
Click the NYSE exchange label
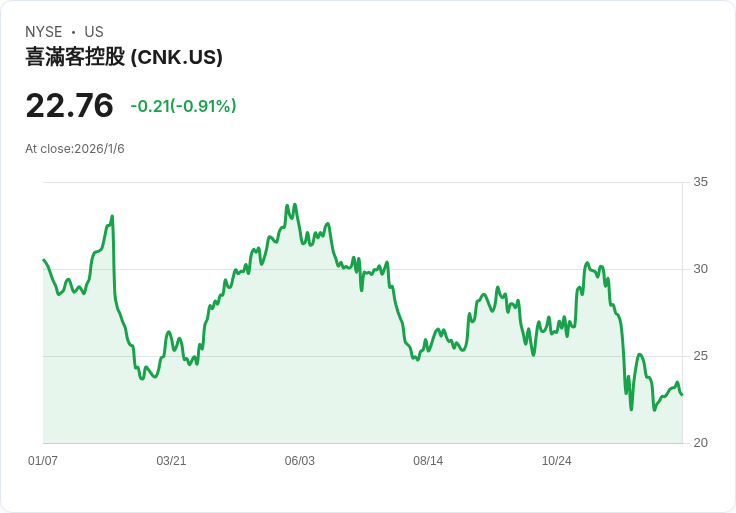tap(44, 32)
